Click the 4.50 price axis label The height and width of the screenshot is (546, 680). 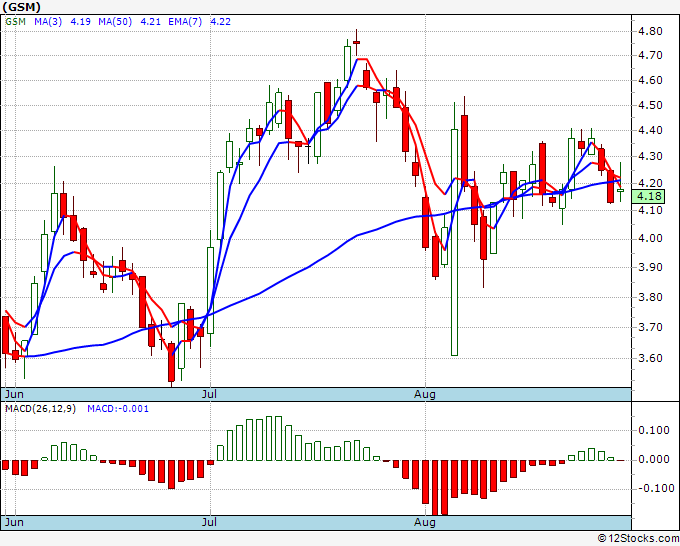[650, 105]
